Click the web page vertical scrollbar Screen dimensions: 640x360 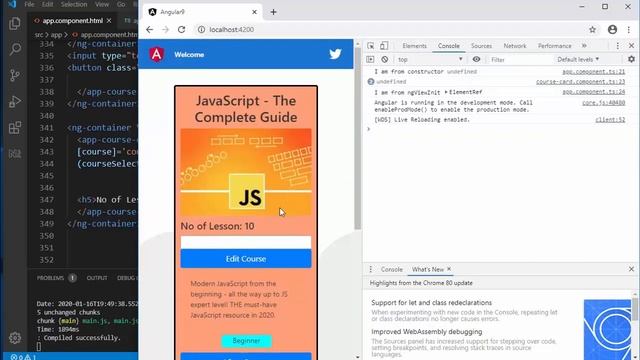[358, 139]
